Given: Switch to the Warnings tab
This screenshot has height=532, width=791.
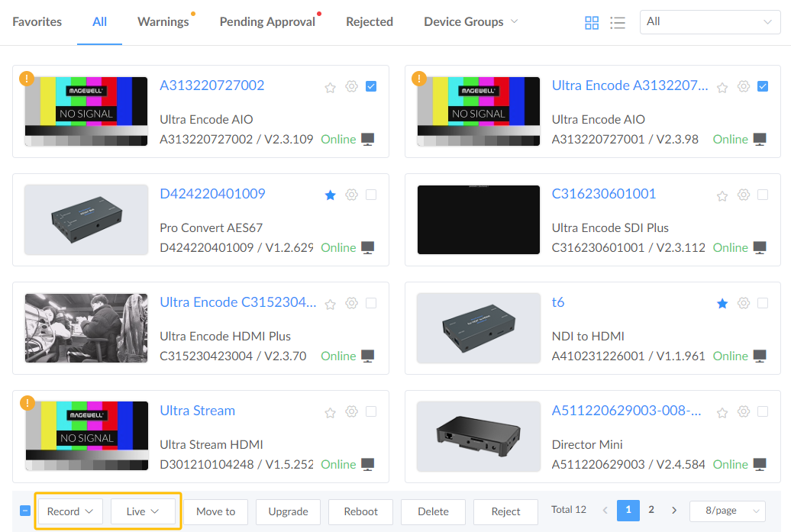Looking at the screenshot, I should [x=163, y=22].
